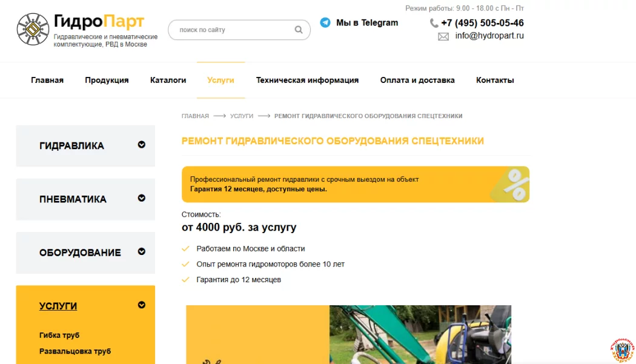Image resolution: width=636 pixels, height=364 pixels.
Task: Click the checkmark beside Гарантия до 12 месяцев
Action: coord(185,279)
